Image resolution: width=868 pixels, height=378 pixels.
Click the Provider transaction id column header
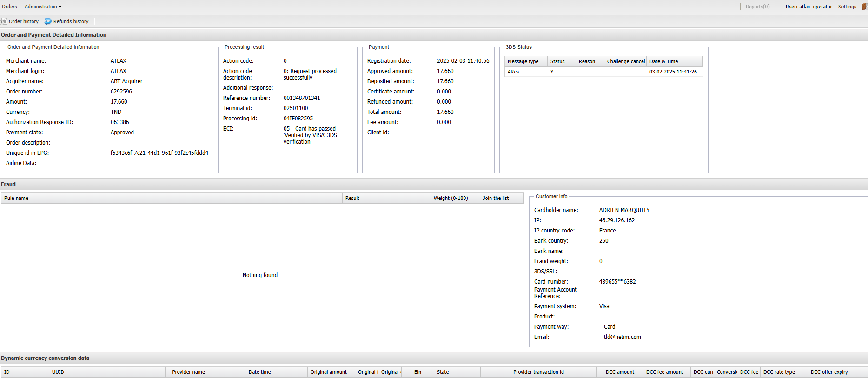538,372
